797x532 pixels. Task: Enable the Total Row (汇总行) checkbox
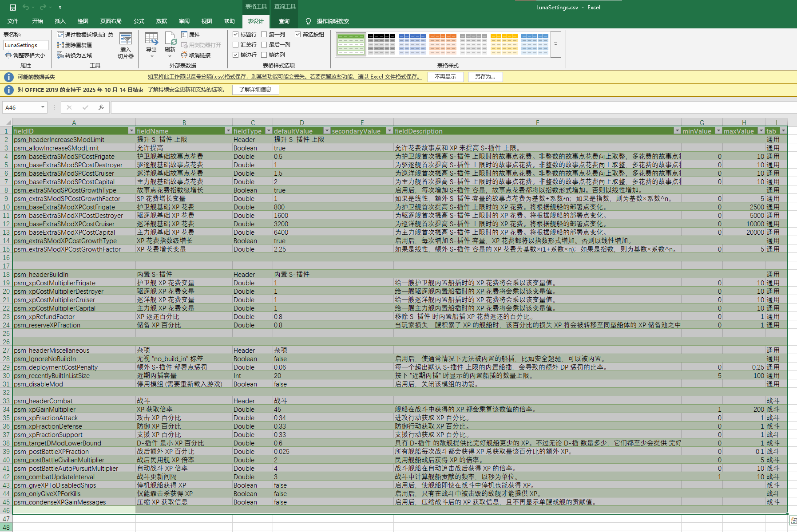[236, 44]
